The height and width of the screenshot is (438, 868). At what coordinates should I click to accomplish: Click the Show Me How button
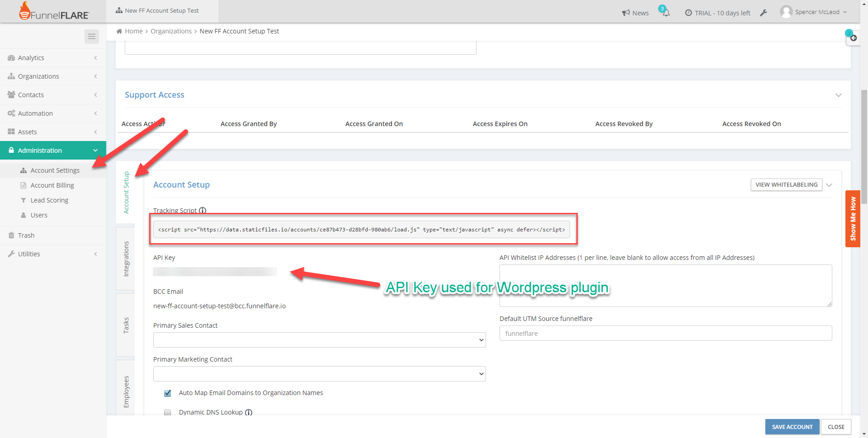click(x=853, y=219)
